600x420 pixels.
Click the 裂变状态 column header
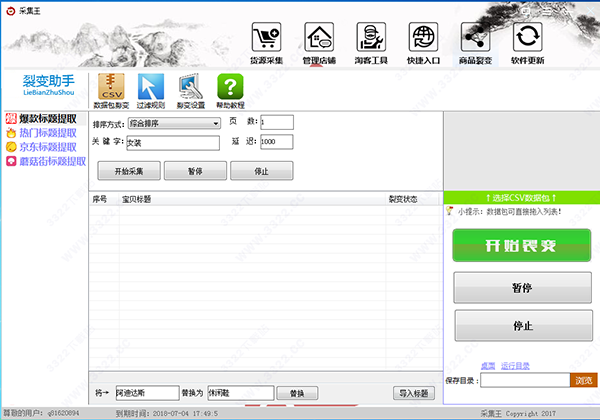coord(403,199)
